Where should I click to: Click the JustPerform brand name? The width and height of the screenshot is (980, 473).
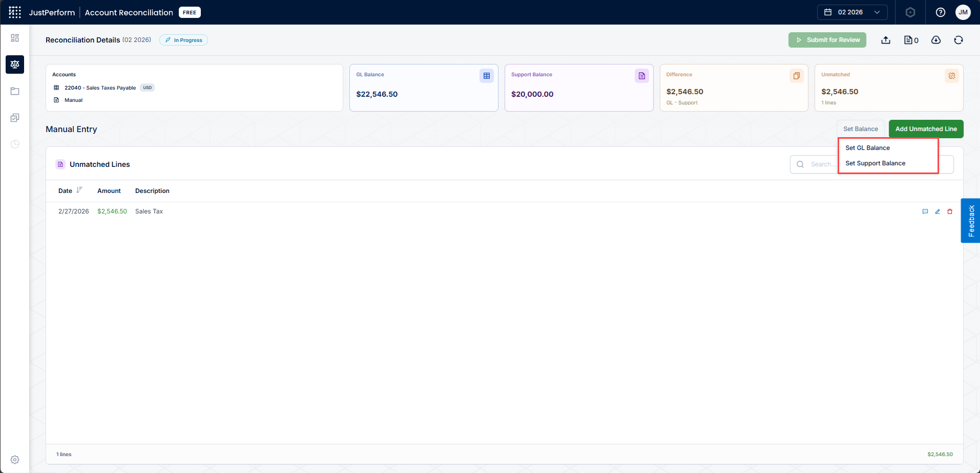[52, 12]
